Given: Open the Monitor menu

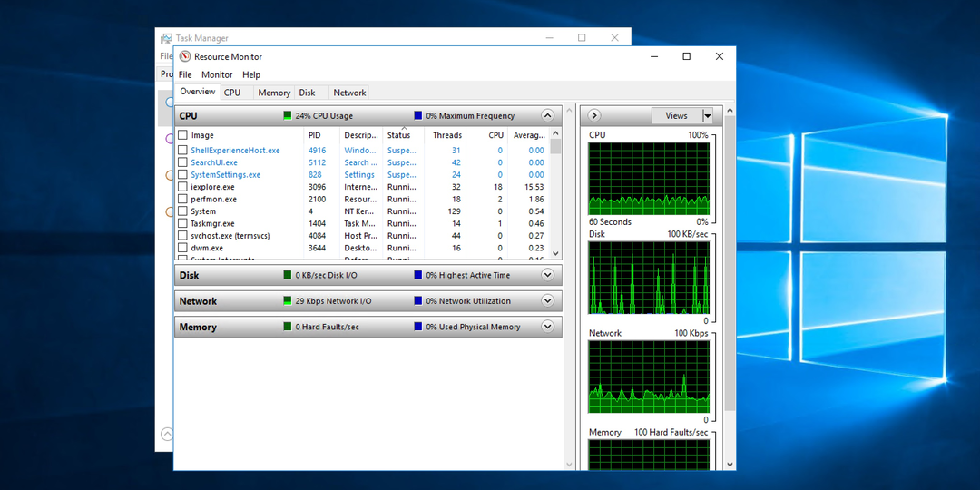Looking at the screenshot, I should coord(217,74).
